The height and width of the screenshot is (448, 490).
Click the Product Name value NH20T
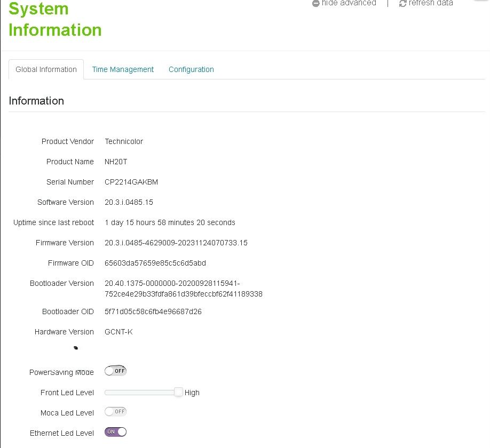[116, 162]
